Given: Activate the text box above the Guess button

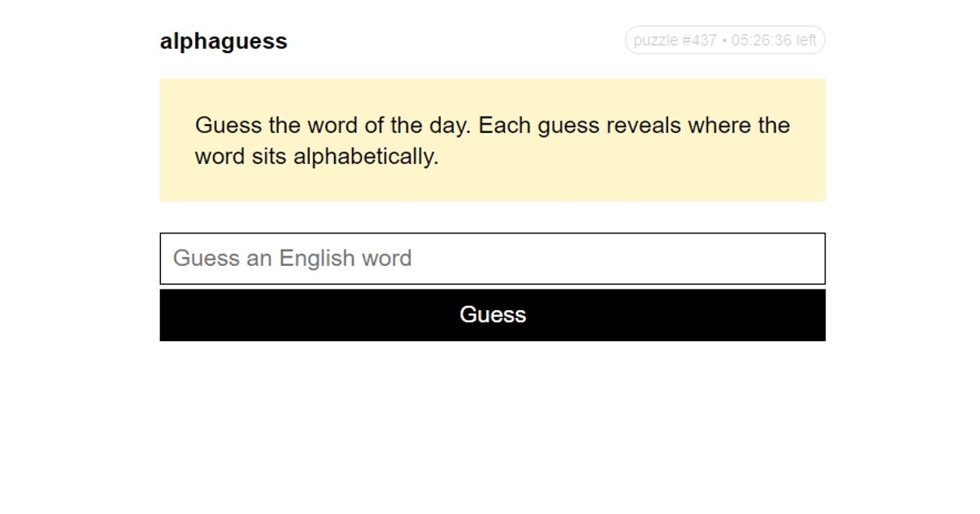Looking at the screenshot, I should tap(492, 259).
